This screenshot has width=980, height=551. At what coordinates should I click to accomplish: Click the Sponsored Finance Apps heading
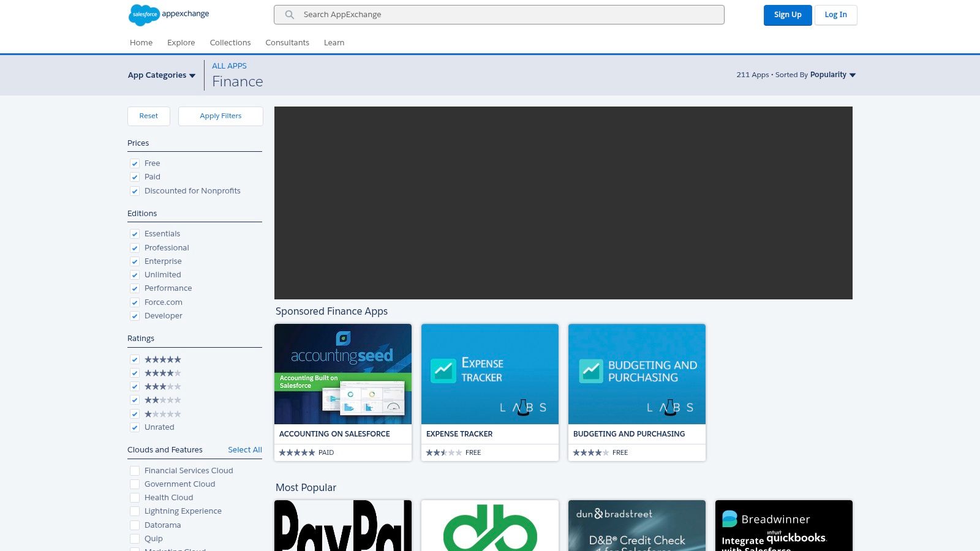click(x=331, y=312)
